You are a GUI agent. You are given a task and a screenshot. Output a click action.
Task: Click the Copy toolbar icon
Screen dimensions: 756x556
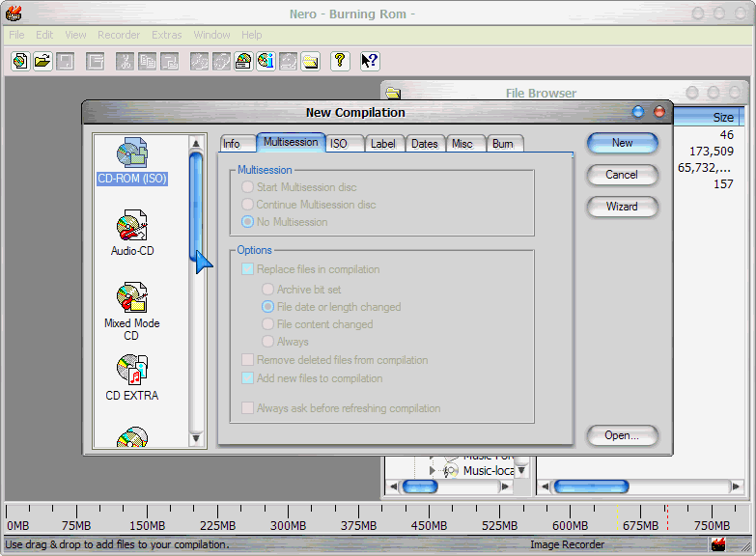tap(147, 61)
